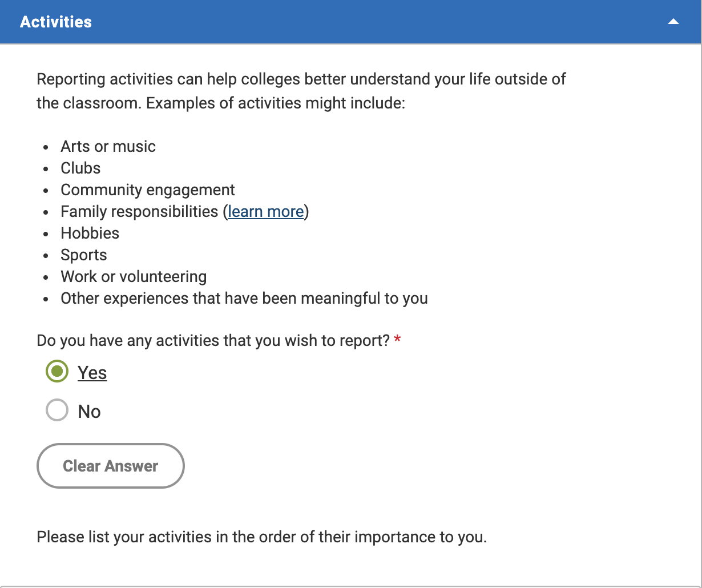
Task: Select the Yes radio button
Action: coord(57,372)
